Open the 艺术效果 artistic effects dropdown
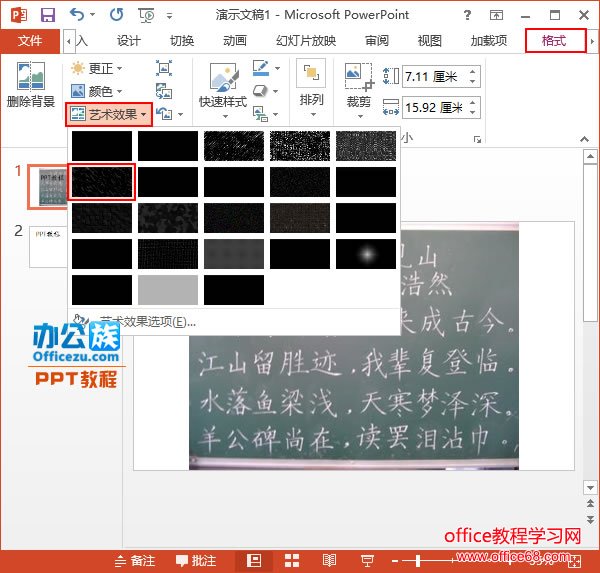The height and width of the screenshot is (573, 600). (x=109, y=114)
